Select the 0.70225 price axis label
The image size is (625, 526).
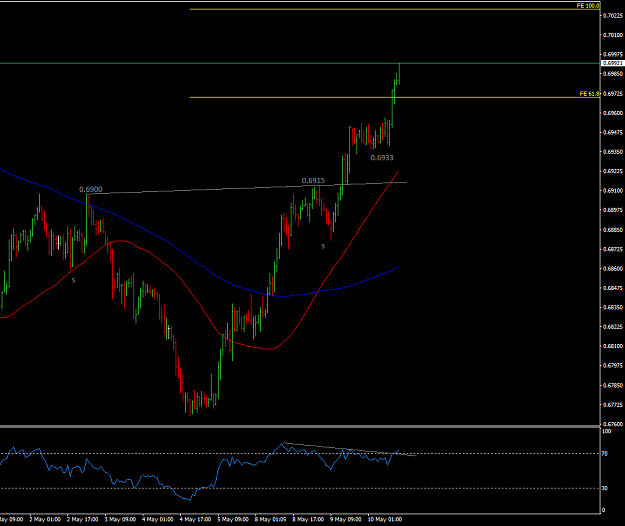[613, 16]
